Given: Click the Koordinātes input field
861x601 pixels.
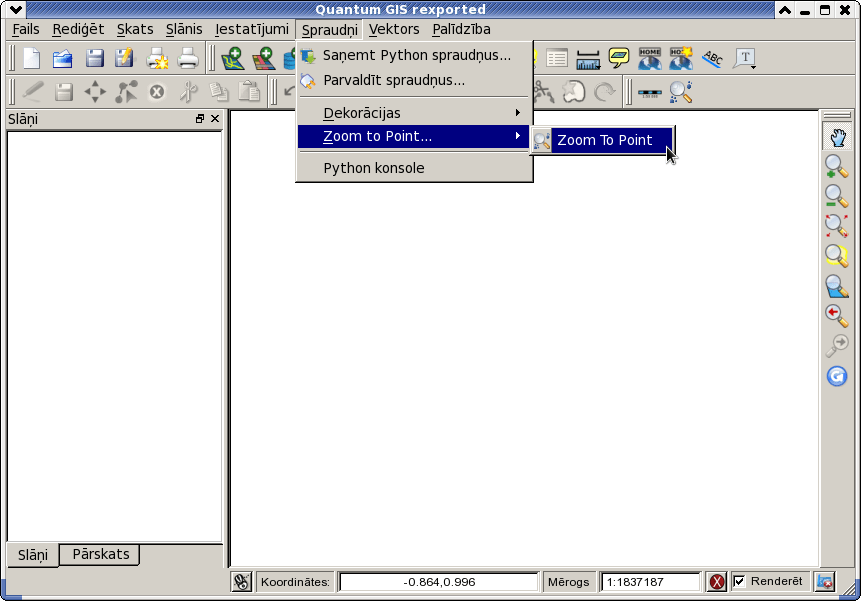Looking at the screenshot, I should pos(439,582).
